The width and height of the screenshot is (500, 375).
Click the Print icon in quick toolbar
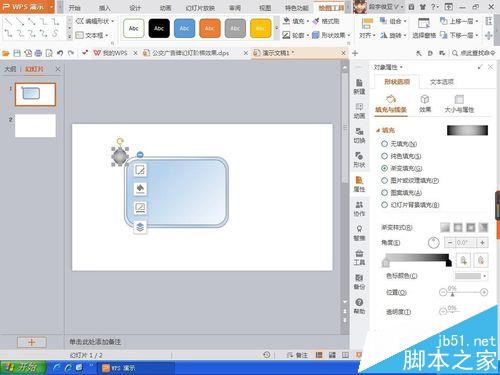coord(38,53)
